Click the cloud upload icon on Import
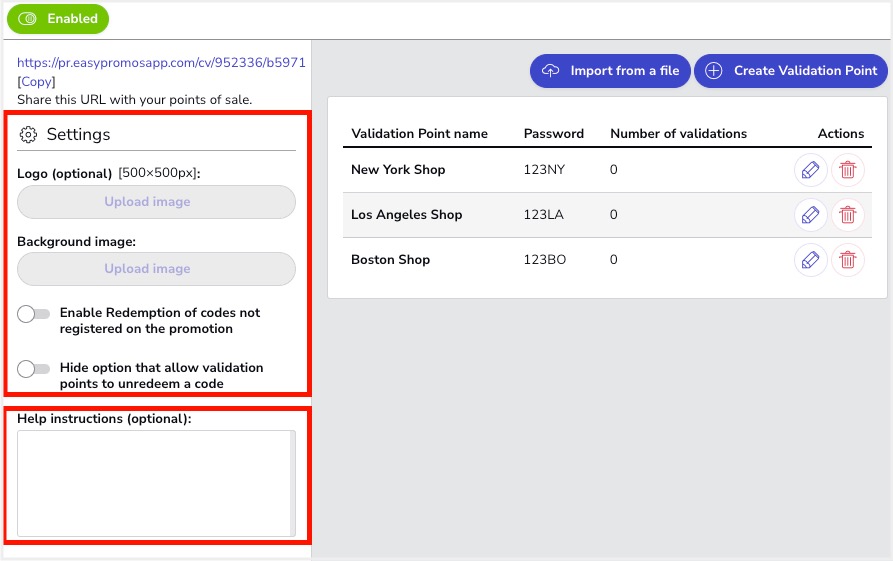Image resolution: width=893 pixels, height=561 pixels. [550, 71]
